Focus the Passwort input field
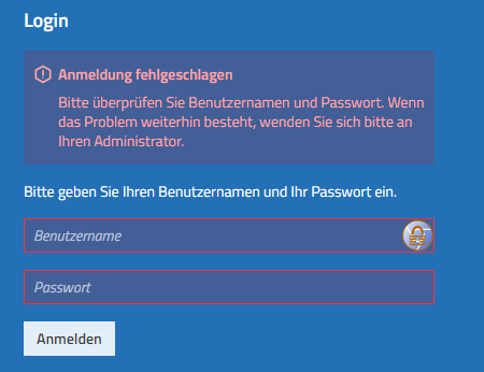The width and height of the screenshot is (484, 372). tap(229, 287)
